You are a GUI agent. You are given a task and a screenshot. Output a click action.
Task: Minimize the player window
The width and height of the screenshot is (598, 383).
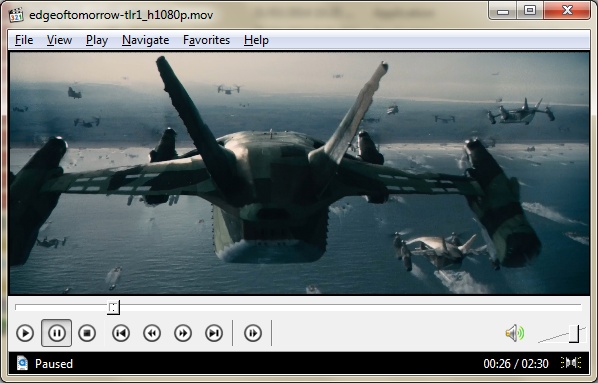point(503,11)
